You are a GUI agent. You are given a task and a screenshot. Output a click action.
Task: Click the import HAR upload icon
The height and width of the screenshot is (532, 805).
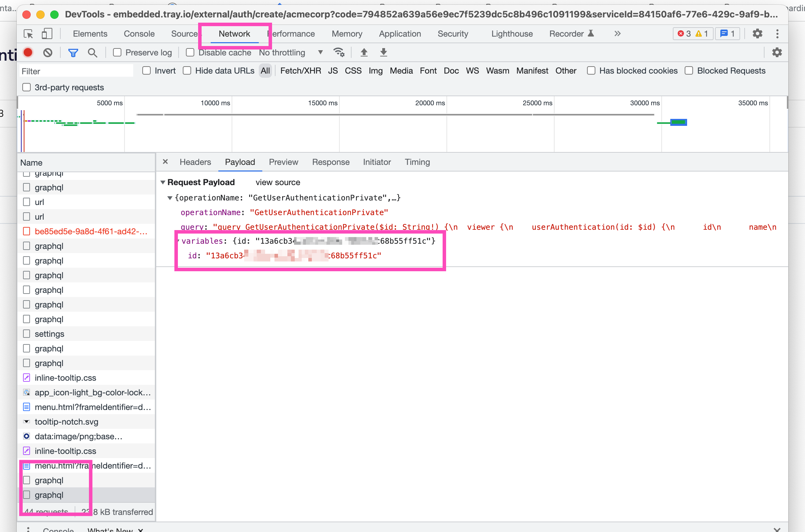coord(364,53)
